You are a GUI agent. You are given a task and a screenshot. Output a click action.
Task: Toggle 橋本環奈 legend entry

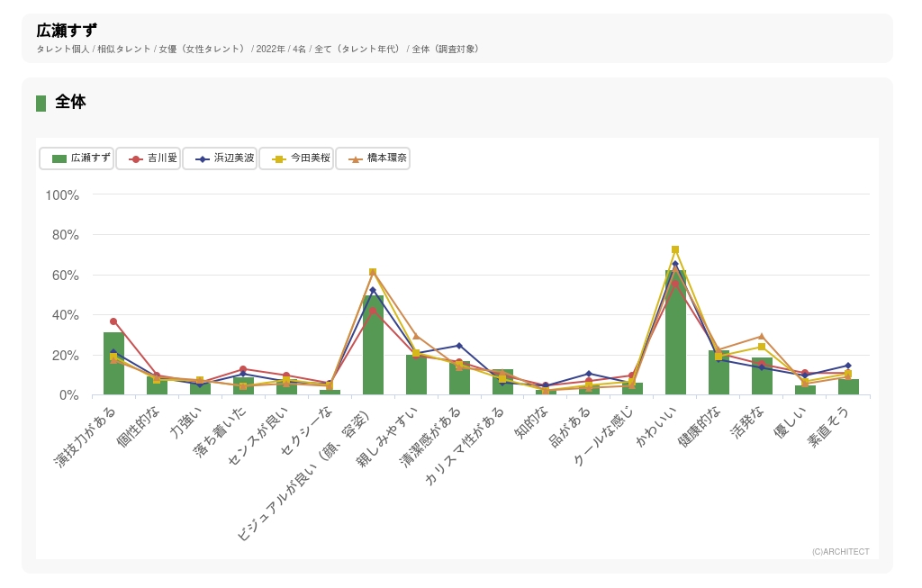click(x=373, y=158)
